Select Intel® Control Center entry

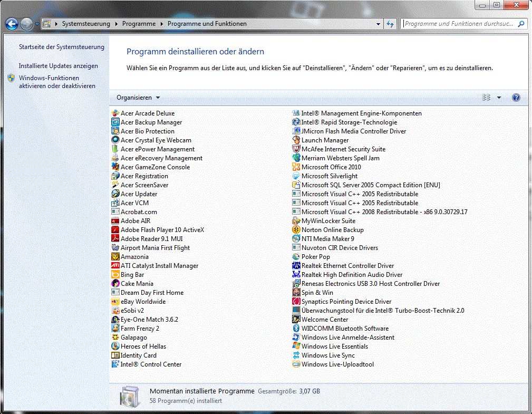[x=147, y=364]
